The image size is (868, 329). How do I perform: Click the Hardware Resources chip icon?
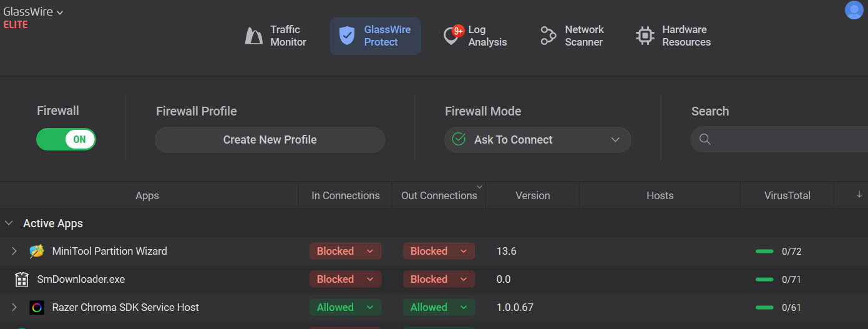(x=645, y=36)
